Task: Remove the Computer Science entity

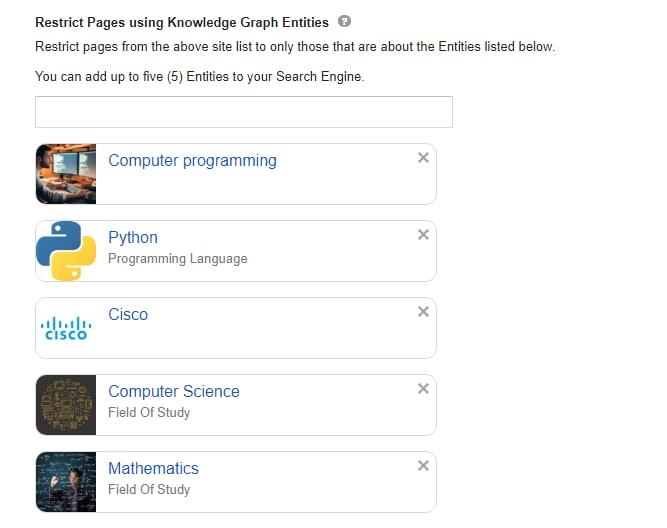Action: pos(423,388)
